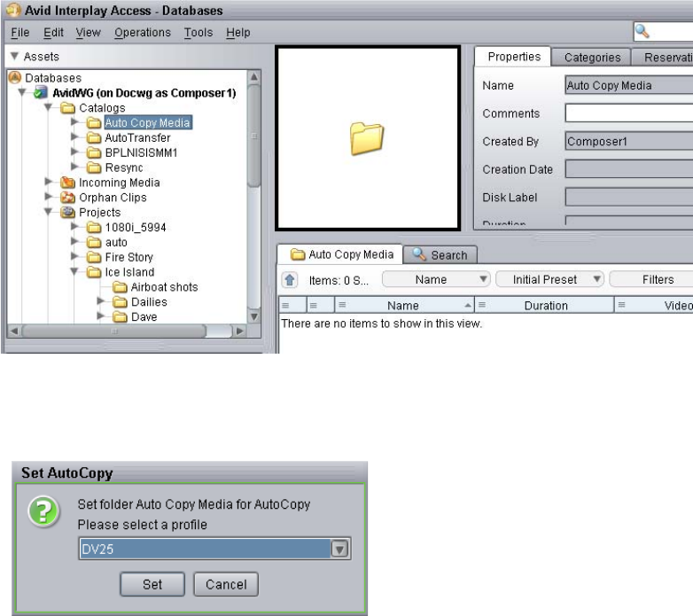This screenshot has width=693, height=616.
Task: Click the Dailies folder icon
Action: [x=120, y=302]
